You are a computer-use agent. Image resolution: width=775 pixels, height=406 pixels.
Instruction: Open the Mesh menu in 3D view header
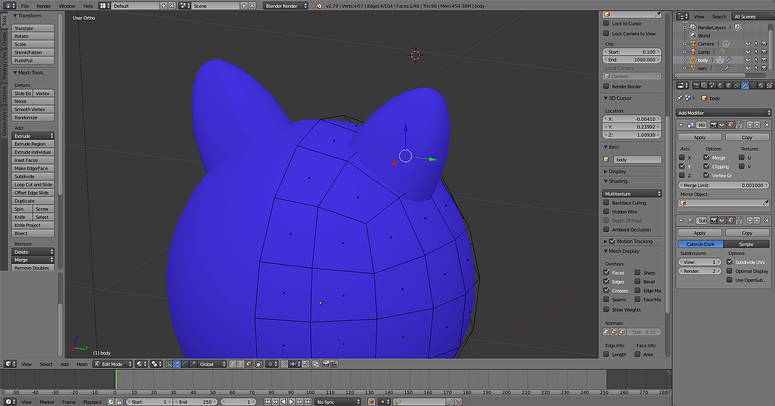(x=82, y=364)
